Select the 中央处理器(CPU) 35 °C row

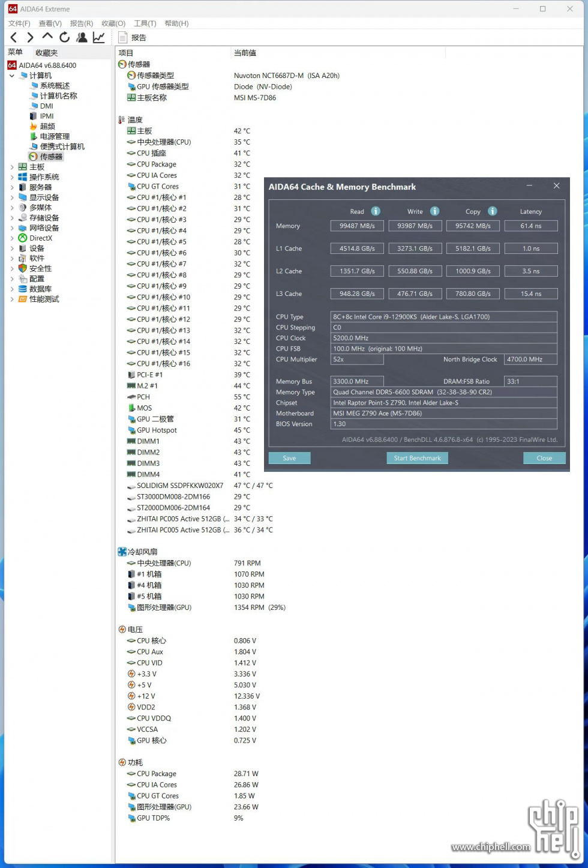(188, 142)
